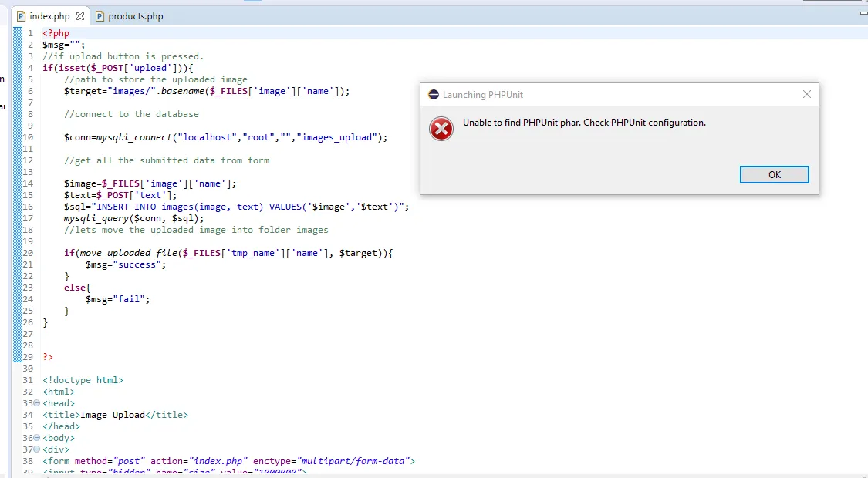This screenshot has width=868, height=478.
Task: Click the '$image=$_FILES['image']['name'];' line
Action: pos(150,183)
